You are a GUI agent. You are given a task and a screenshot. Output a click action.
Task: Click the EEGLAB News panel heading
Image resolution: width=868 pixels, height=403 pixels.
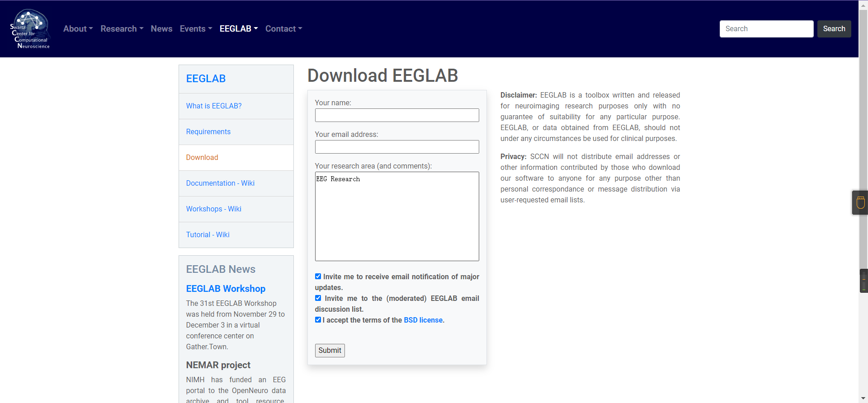click(x=221, y=269)
